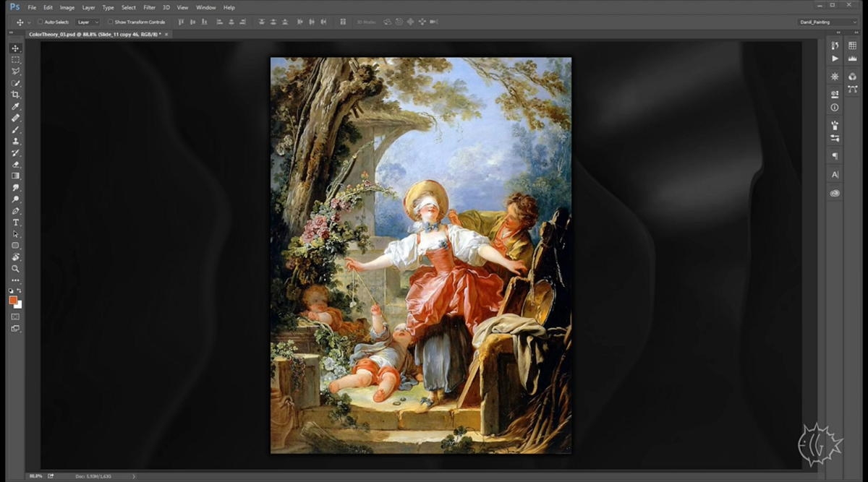Open the History panel icon
This screenshot has width=868, height=482.
pos(835,46)
